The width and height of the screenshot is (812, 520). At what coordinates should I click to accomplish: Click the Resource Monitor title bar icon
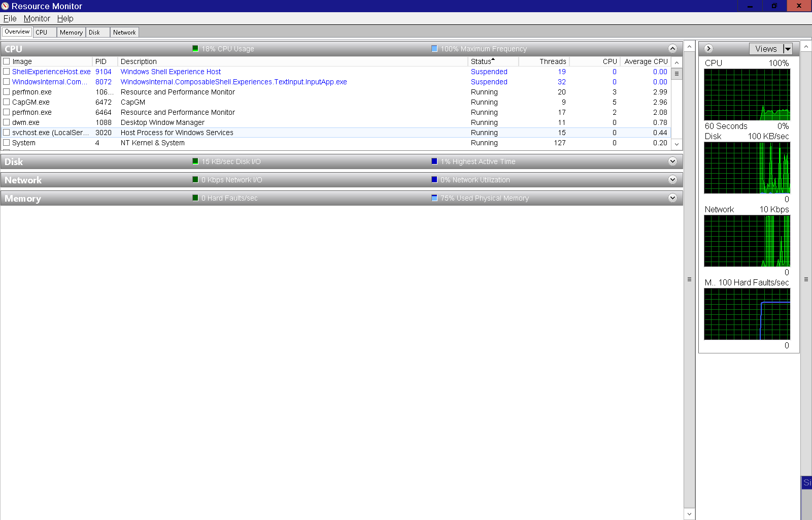[5, 6]
